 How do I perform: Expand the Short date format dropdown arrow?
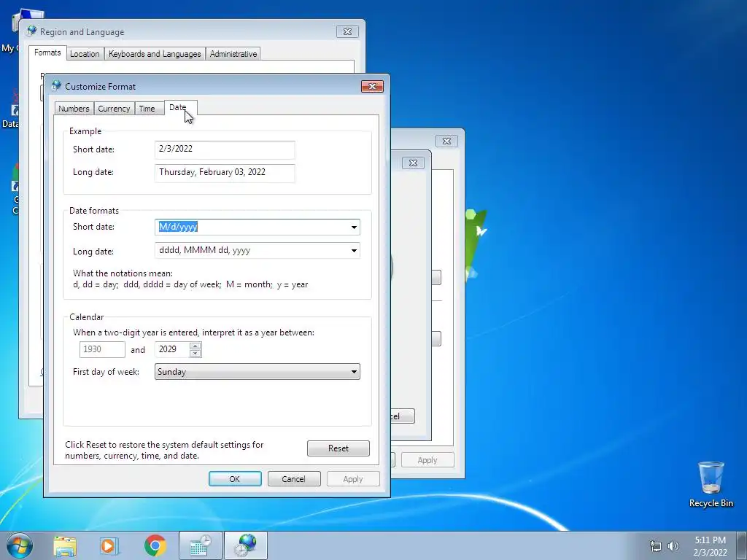click(x=354, y=227)
